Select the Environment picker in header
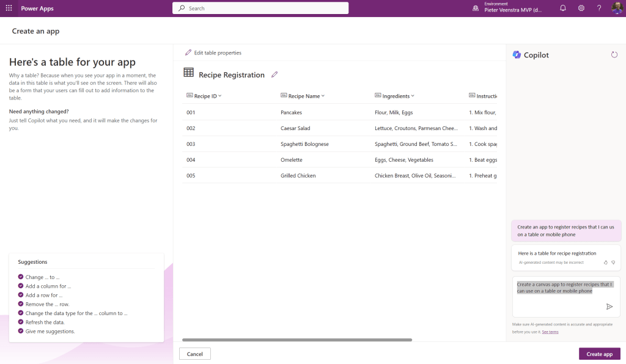Viewport: 626px width, 364px height. pos(507,7)
